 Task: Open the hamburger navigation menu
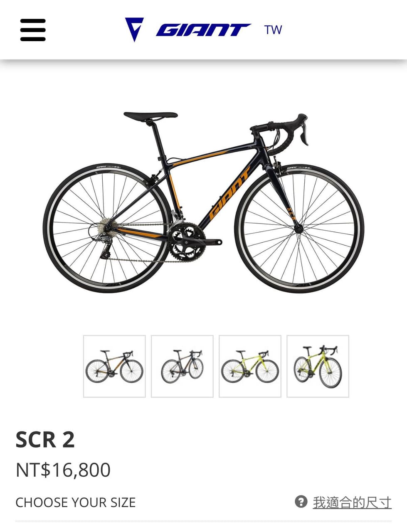click(x=33, y=30)
